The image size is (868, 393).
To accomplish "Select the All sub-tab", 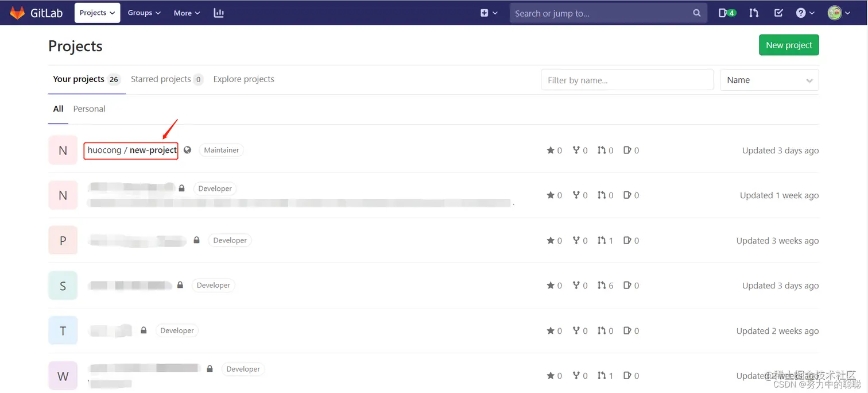I will coord(58,109).
